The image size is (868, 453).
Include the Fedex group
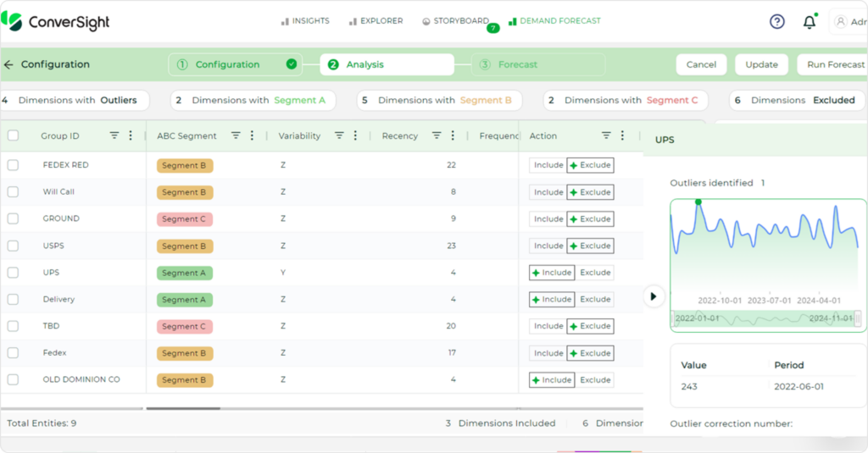point(548,353)
